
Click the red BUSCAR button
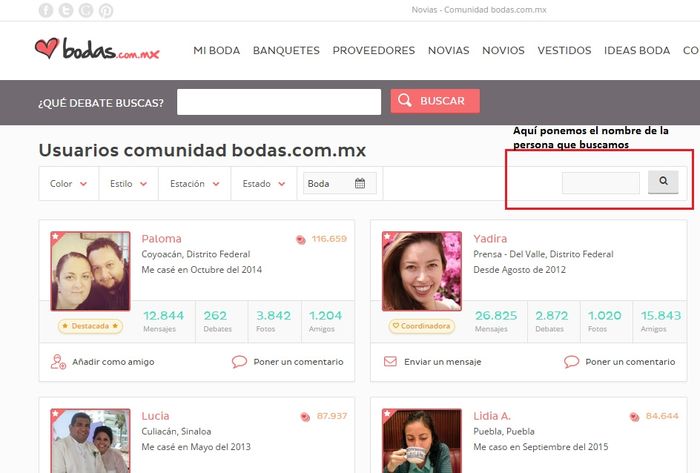click(434, 101)
